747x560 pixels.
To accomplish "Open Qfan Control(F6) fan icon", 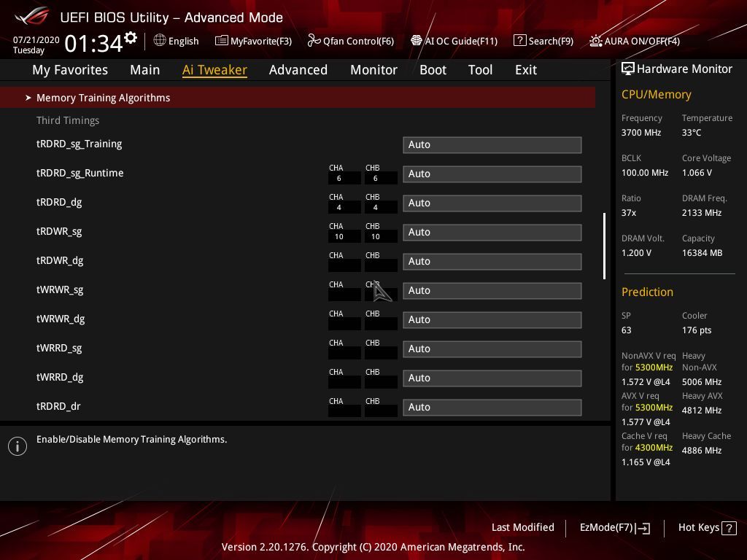I will (x=314, y=41).
